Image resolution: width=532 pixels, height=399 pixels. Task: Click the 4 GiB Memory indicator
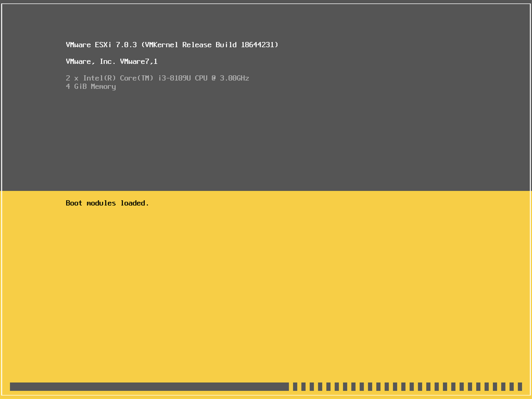point(91,86)
